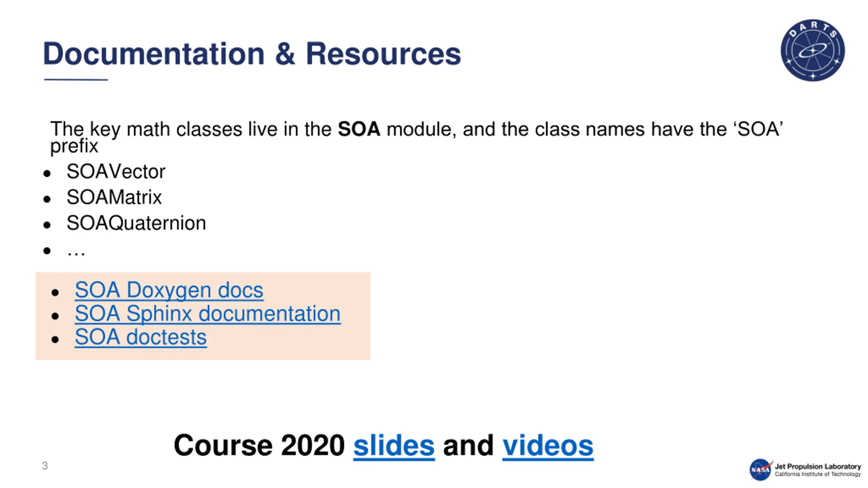Select the SOAMatrix bullet item

pos(114,197)
